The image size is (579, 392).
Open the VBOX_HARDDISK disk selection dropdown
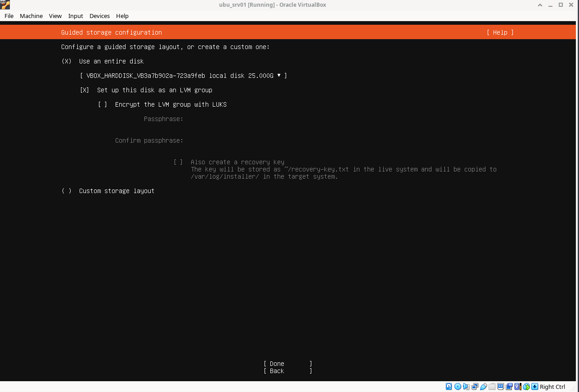click(x=183, y=76)
